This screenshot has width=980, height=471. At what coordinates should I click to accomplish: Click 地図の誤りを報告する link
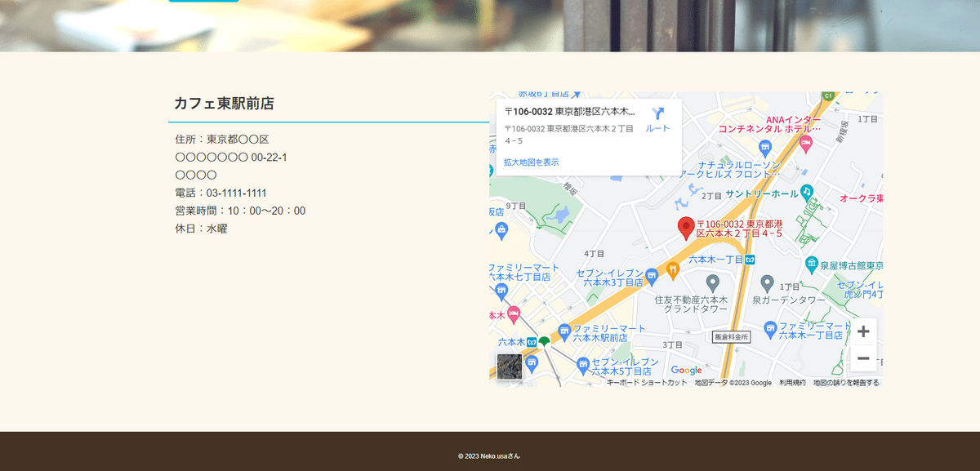[846, 383]
